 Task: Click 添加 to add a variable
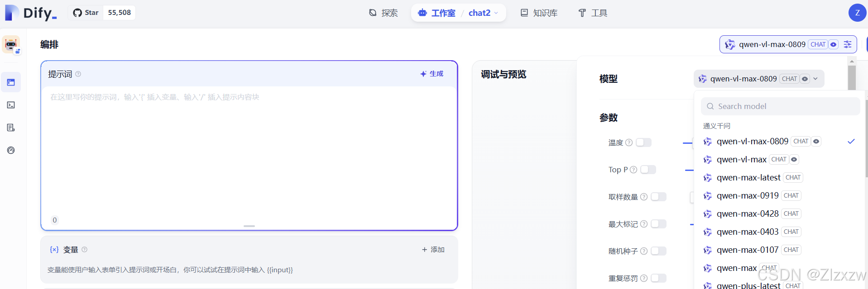pos(433,249)
